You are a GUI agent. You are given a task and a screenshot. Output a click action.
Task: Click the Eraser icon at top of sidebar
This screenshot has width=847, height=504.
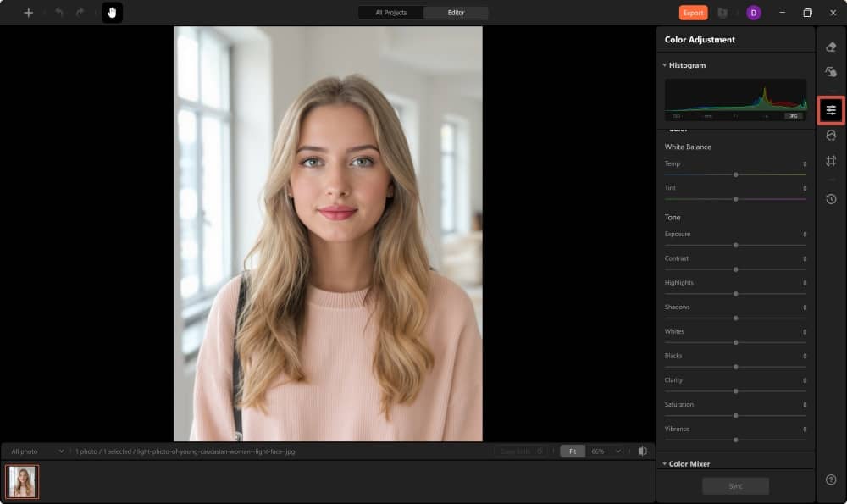point(831,48)
